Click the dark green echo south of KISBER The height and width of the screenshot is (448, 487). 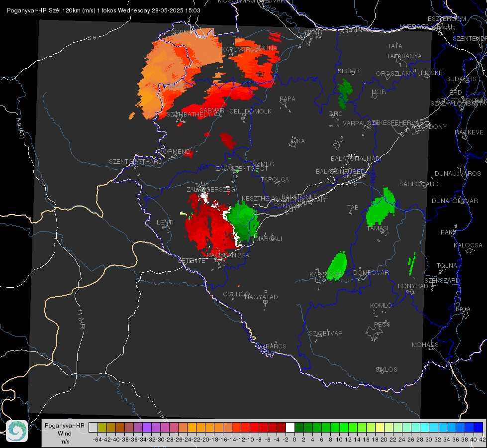coord(344,93)
